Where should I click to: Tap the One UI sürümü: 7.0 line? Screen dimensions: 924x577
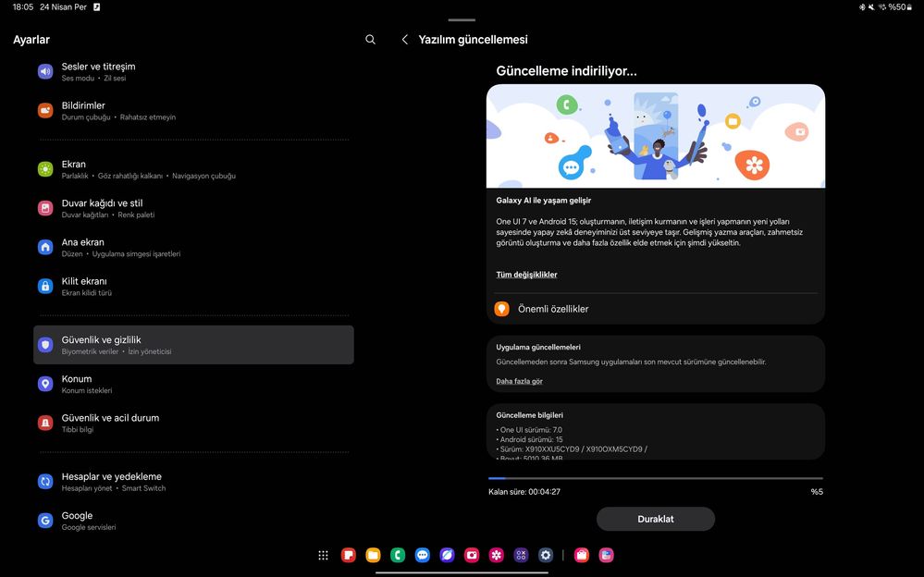coord(529,430)
